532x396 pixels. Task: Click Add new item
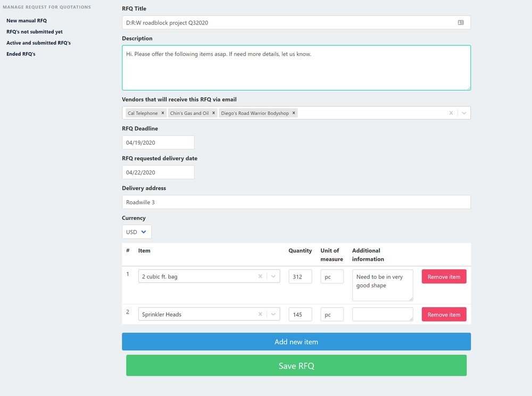coord(296,341)
